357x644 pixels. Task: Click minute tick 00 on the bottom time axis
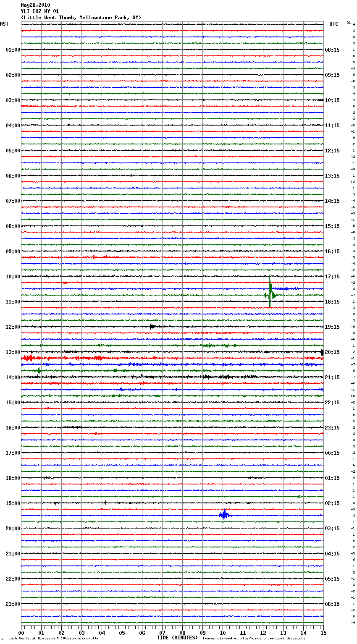click(21, 633)
